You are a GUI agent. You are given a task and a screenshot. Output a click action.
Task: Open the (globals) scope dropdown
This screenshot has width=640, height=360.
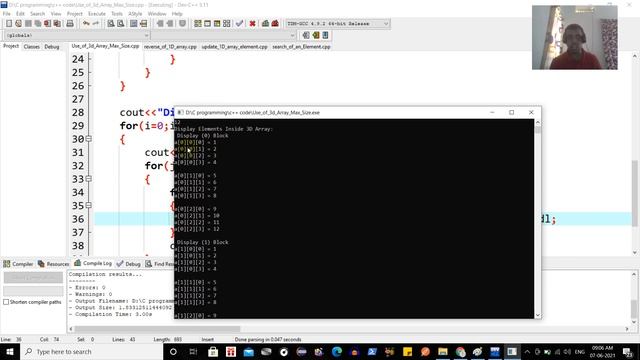tap(77, 36)
